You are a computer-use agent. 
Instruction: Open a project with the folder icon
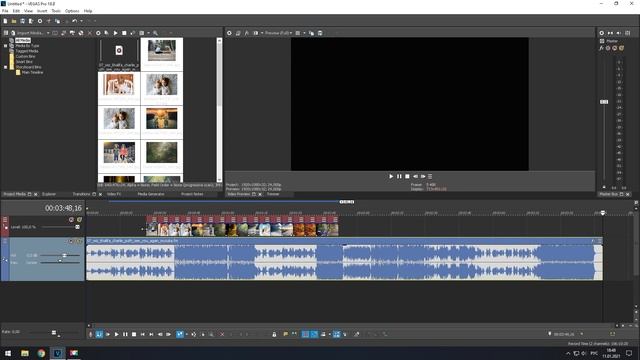(x=14, y=21)
